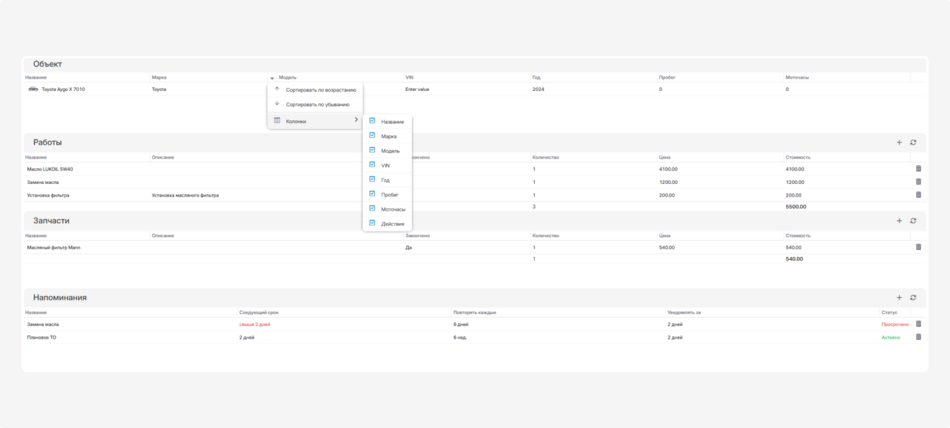Toggle the Действия column checkbox
Image resolution: width=950 pixels, height=428 pixels.
click(372, 223)
